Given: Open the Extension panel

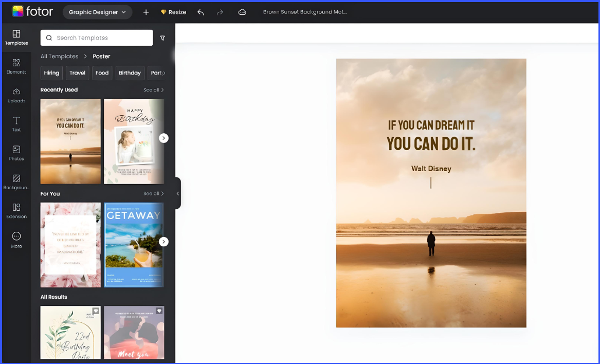Looking at the screenshot, I should click(x=16, y=211).
